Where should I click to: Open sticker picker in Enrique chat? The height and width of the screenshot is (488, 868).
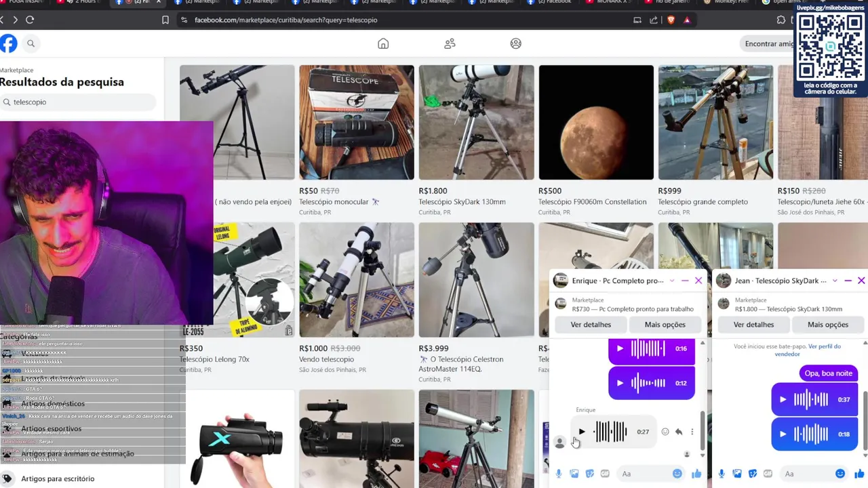pos(590,474)
